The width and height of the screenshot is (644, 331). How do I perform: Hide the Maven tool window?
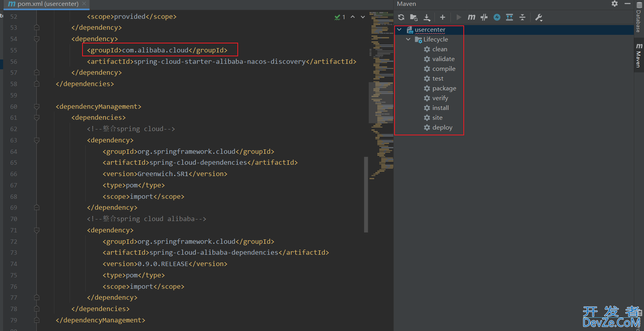point(628,4)
